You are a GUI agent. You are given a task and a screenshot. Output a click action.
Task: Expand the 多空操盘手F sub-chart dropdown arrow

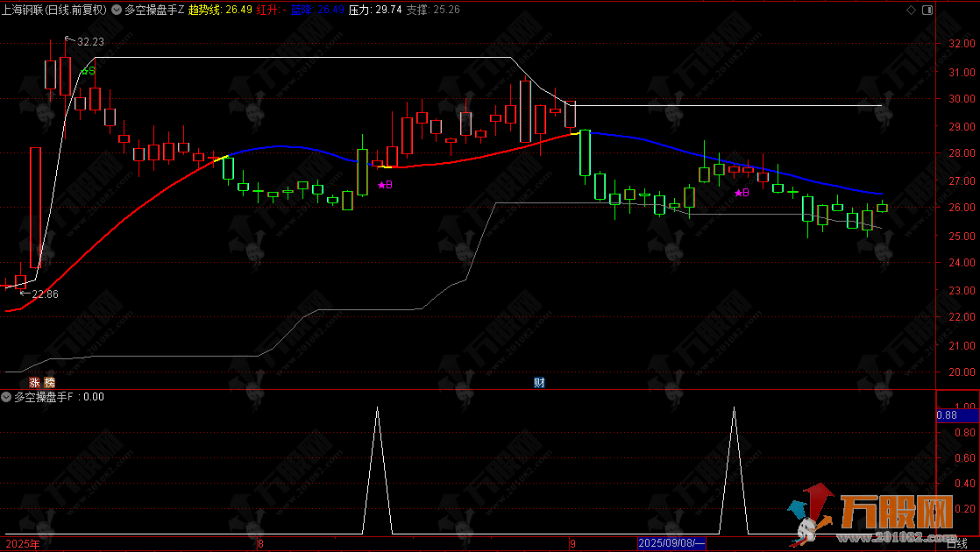point(7,397)
